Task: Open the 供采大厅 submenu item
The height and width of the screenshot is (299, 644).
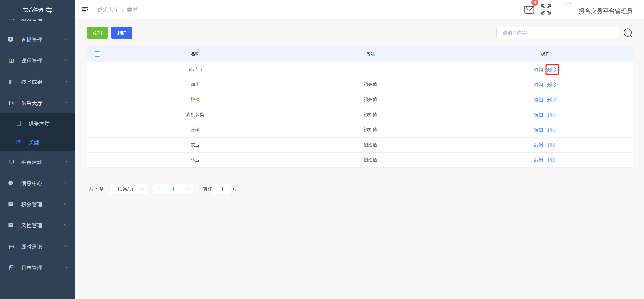Action: click(x=38, y=123)
